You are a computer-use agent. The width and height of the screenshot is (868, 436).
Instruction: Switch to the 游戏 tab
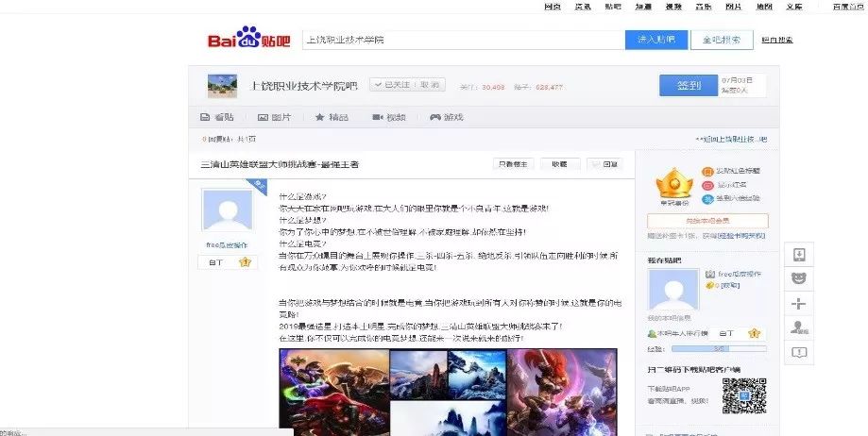click(447, 117)
